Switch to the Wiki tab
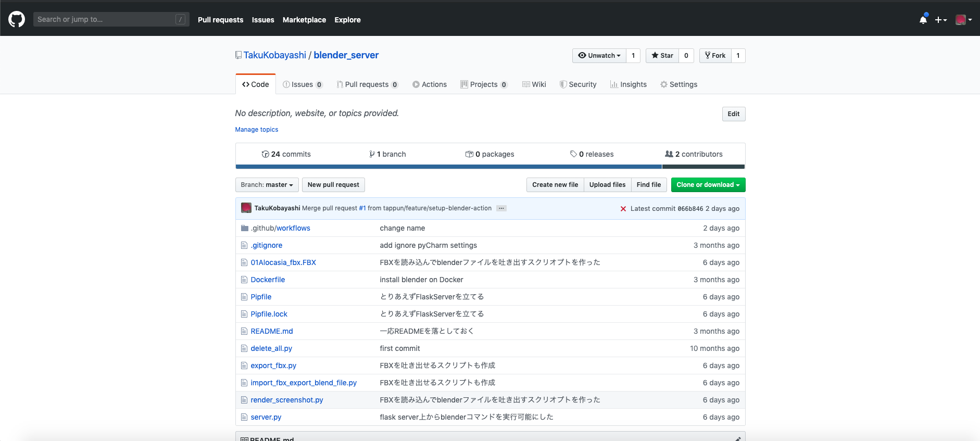 (534, 84)
